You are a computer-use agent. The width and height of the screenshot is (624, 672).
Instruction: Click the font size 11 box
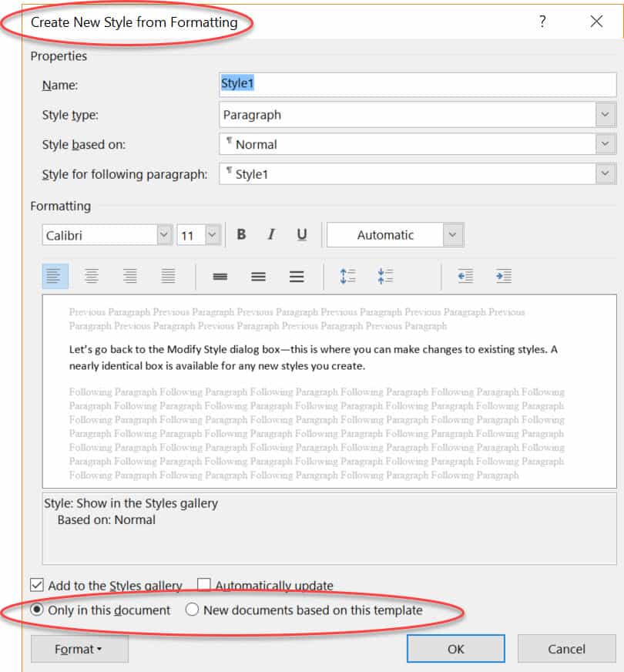[x=191, y=235]
